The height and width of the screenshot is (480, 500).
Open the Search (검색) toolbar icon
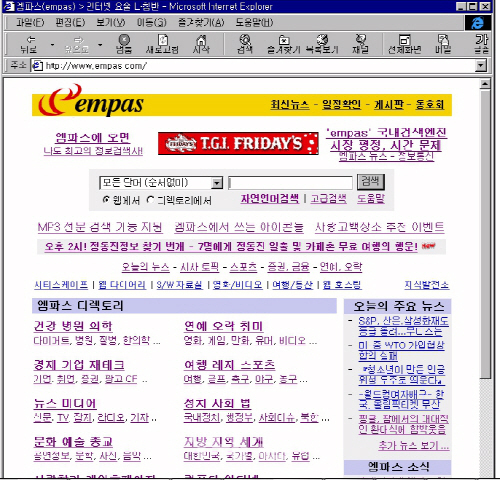pos(245,44)
